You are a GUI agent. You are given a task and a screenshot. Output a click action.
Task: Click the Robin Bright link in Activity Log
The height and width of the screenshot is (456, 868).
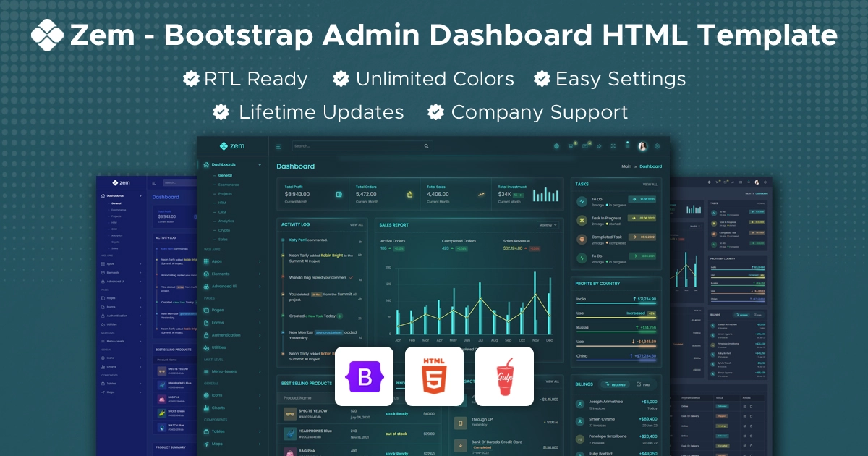click(x=331, y=255)
